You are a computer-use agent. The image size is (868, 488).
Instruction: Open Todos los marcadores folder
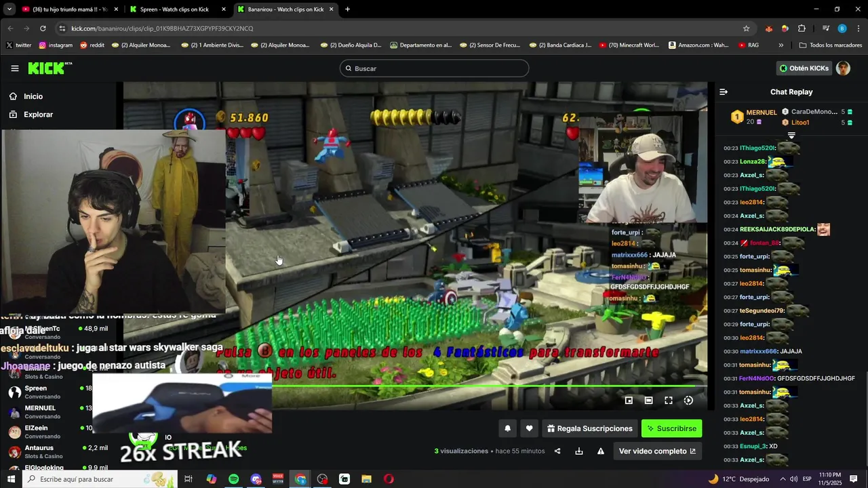[x=831, y=45]
